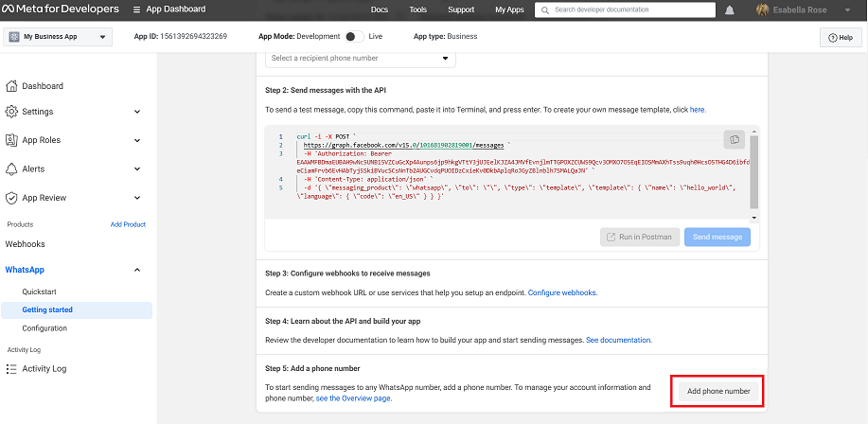The image size is (868, 424).
Task: Select Configuration under WhatsApp
Action: pyautogui.click(x=44, y=328)
